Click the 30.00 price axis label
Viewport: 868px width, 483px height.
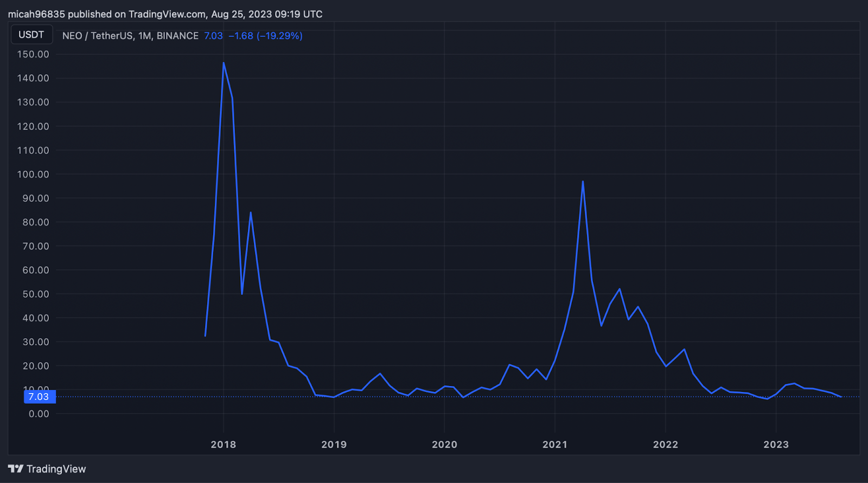pyautogui.click(x=36, y=342)
